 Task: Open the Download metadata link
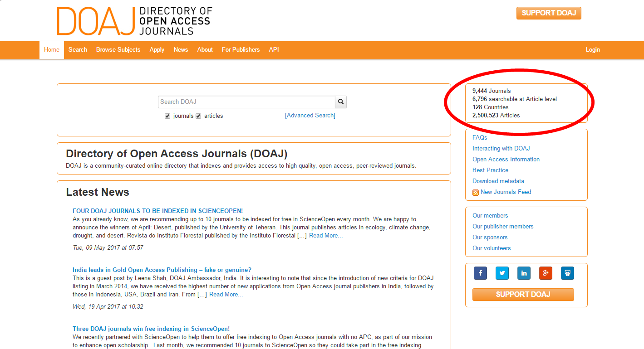[x=498, y=181]
